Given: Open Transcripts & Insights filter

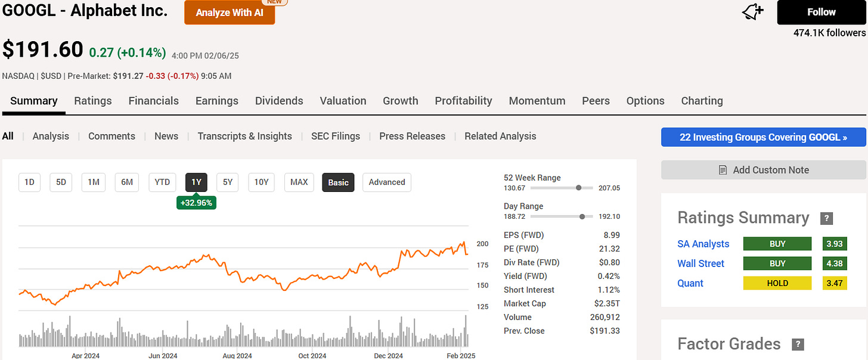Looking at the screenshot, I should 245,136.
